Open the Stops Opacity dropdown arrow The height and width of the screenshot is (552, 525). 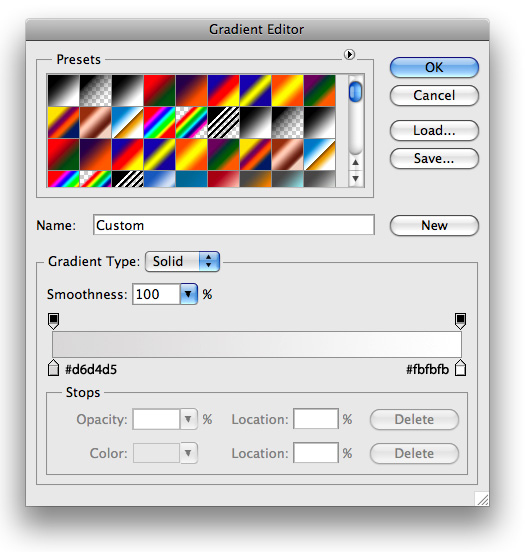click(188, 419)
